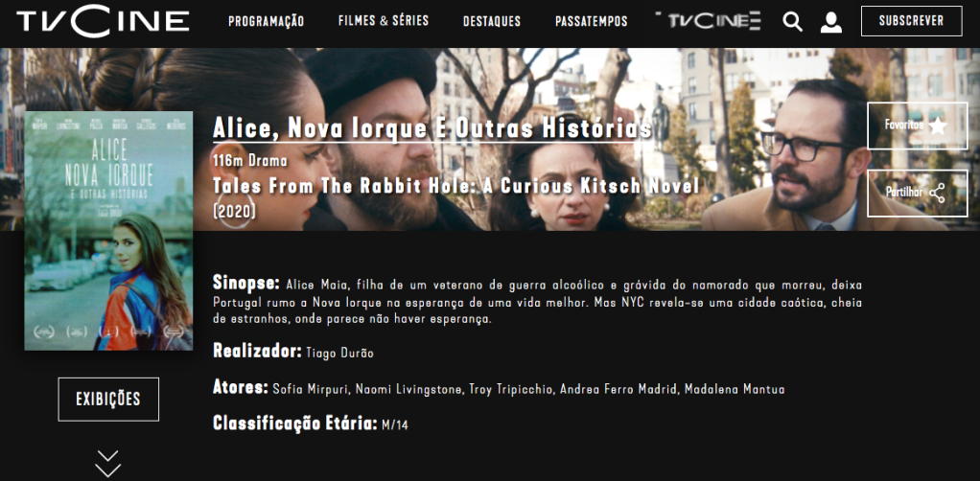The width and height of the screenshot is (980, 481).
Task: Click the Partilhar label text
Action: (x=904, y=193)
